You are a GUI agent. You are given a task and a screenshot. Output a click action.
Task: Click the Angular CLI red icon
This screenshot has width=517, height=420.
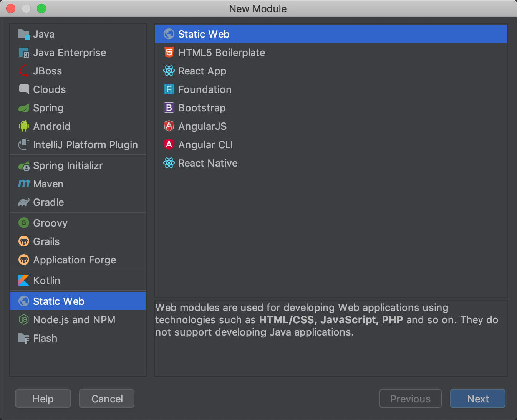pos(169,144)
